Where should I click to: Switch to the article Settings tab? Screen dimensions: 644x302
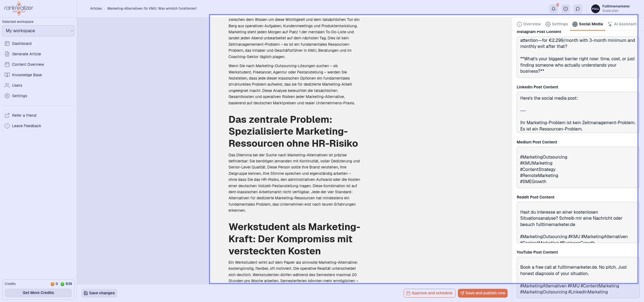click(557, 24)
